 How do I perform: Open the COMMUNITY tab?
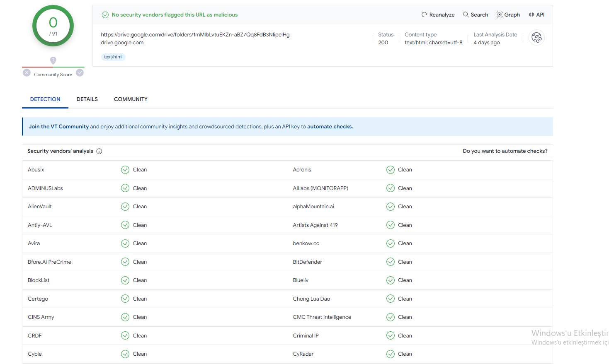point(131,99)
